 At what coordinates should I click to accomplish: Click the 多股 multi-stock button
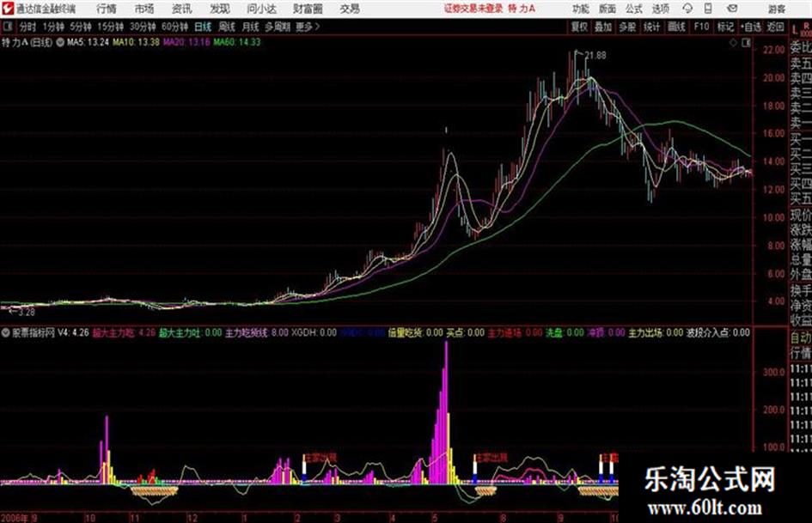pyautogui.click(x=627, y=27)
